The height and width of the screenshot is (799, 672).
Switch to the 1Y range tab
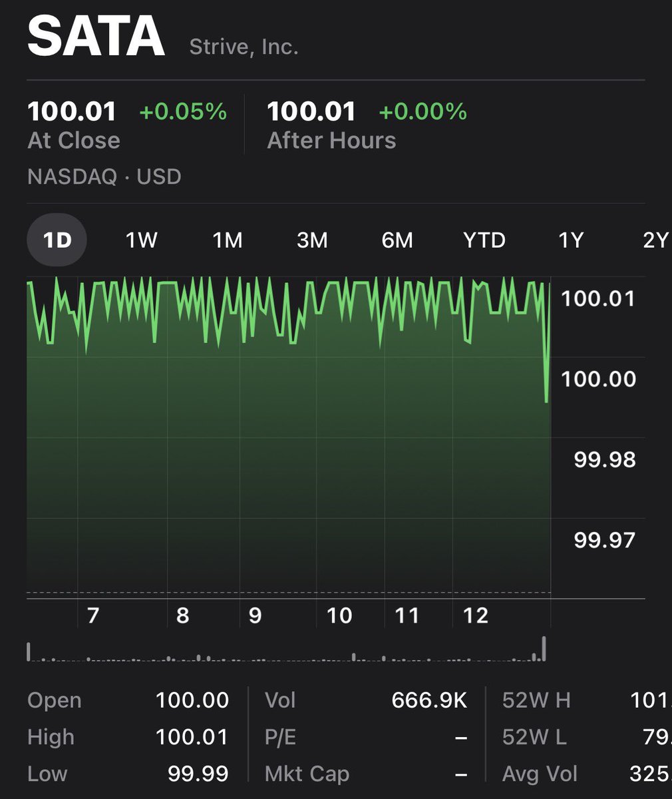click(571, 240)
